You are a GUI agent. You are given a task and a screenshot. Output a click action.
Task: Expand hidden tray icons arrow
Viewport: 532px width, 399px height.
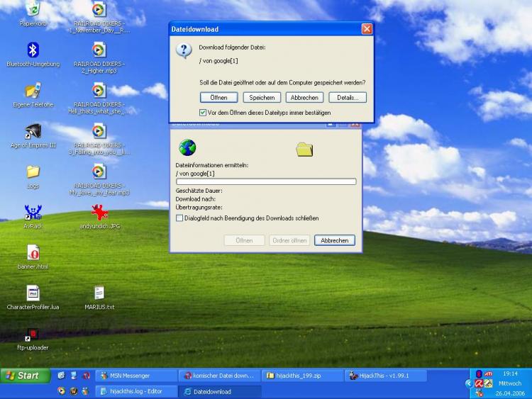point(469,383)
